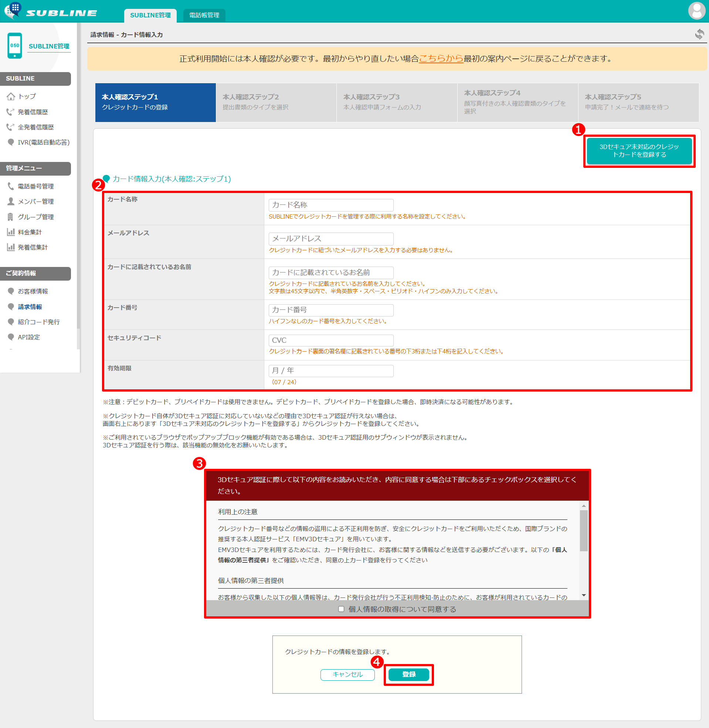
Task: Click the home icon beside トップ
Action: 11,96
